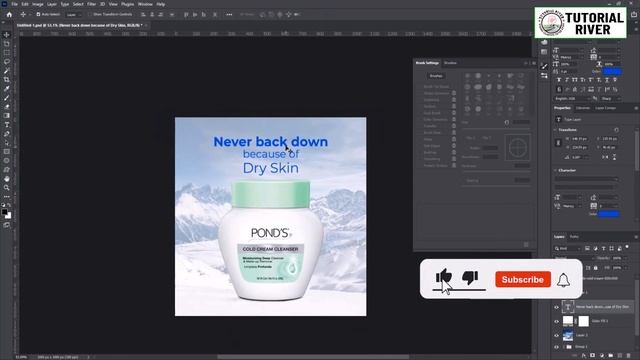This screenshot has height=360, width=640.
Task: Select the Zoom tool
Action: click(x=7, y=188)
